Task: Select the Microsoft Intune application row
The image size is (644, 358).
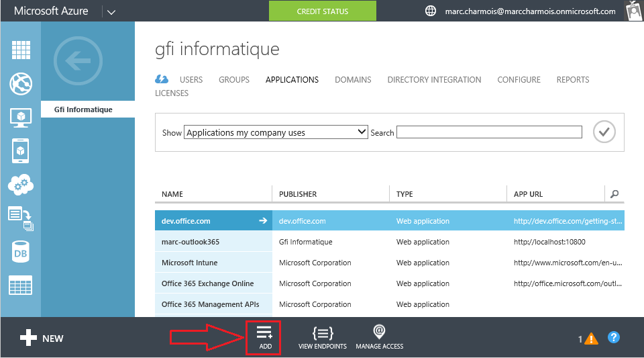Action: pyautogui.click(x=389, y=263)
